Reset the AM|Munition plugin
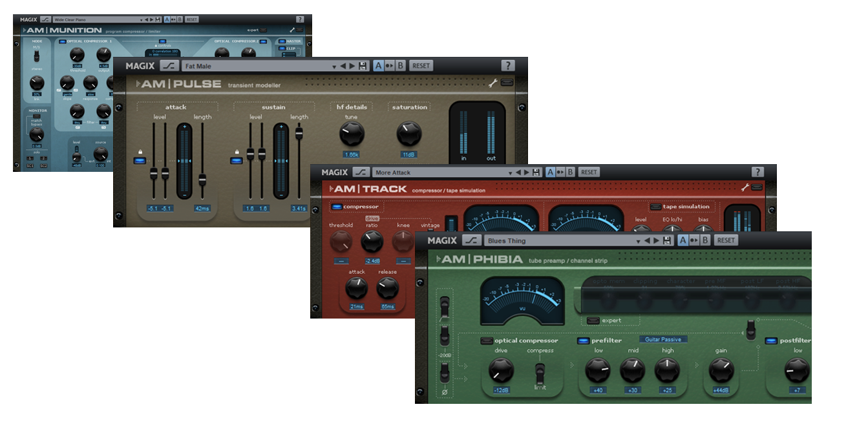 [192, 20]
